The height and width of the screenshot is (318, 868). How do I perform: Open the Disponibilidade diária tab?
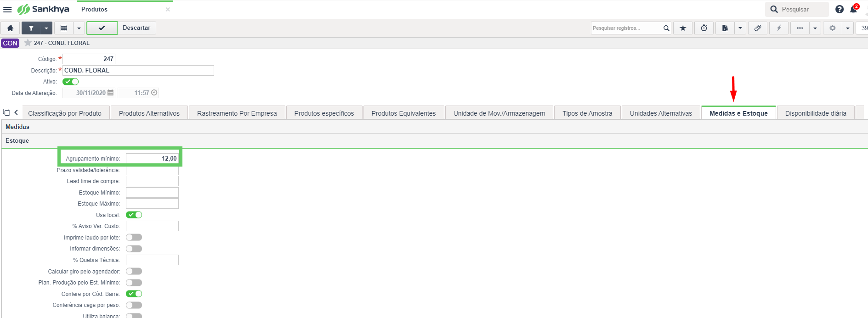point(816,113)
